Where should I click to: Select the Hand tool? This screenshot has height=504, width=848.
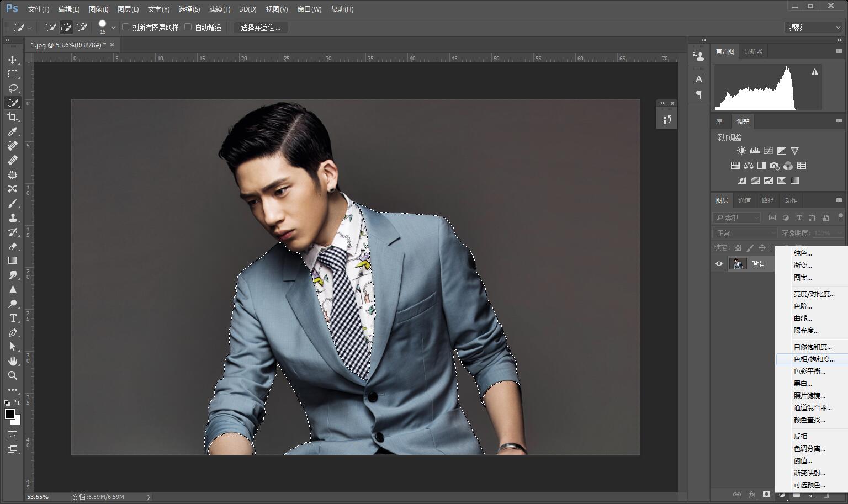13,361
